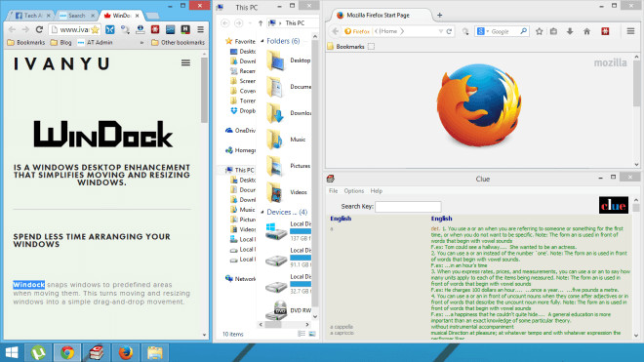Open Clue Help menu

[377, 191]
